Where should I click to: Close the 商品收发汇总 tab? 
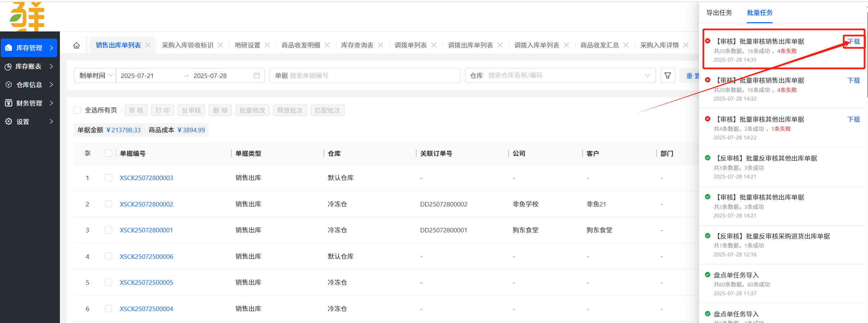click(626, 45)
